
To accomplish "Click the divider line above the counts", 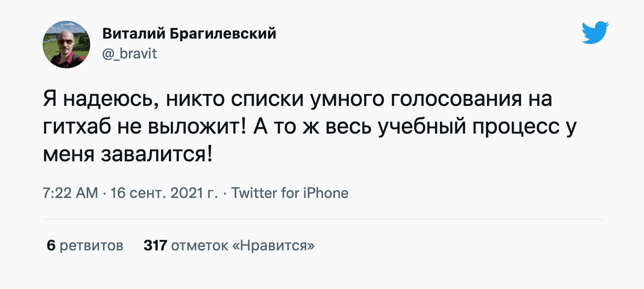I will tap(322, 219).
